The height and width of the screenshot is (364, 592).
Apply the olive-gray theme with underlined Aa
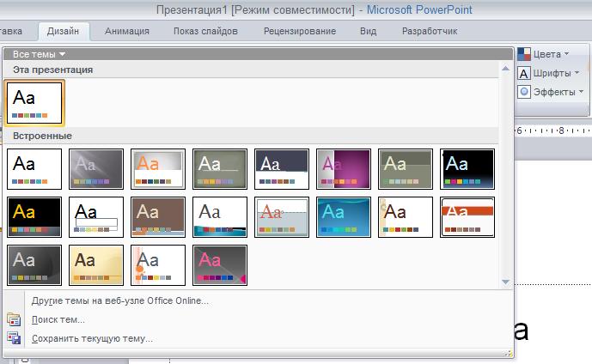[220, 168]
